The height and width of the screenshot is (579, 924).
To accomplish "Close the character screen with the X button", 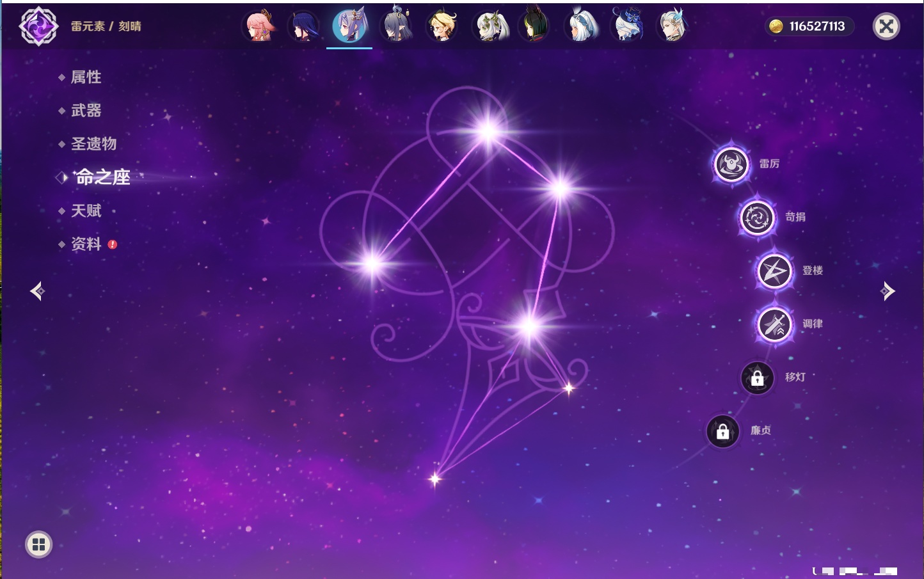I will coord(886,26).
